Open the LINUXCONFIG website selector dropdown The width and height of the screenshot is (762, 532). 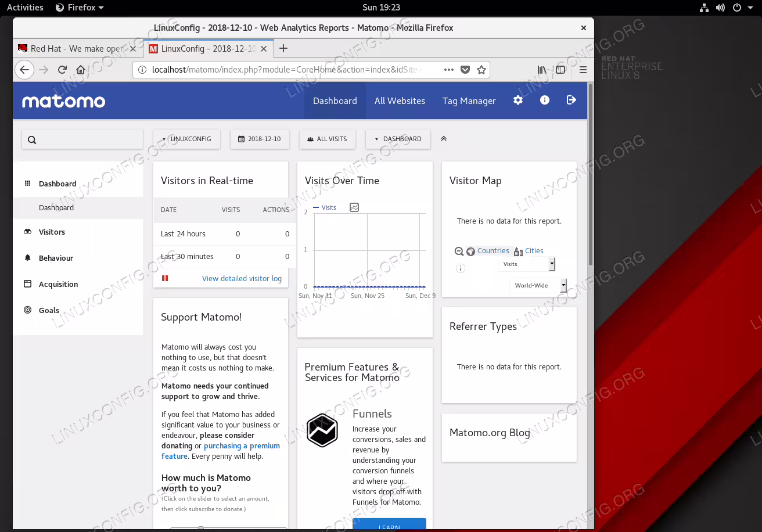(x=187, y=139)
